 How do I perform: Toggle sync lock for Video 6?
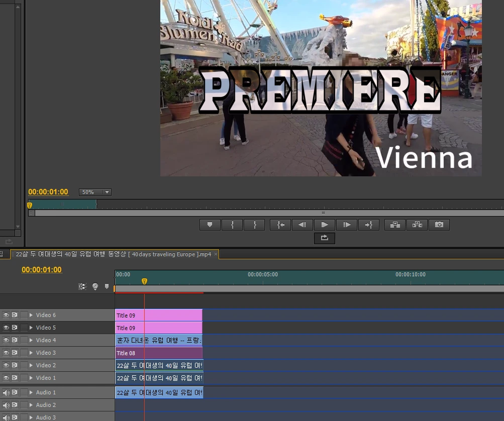(x=15, y=315)
